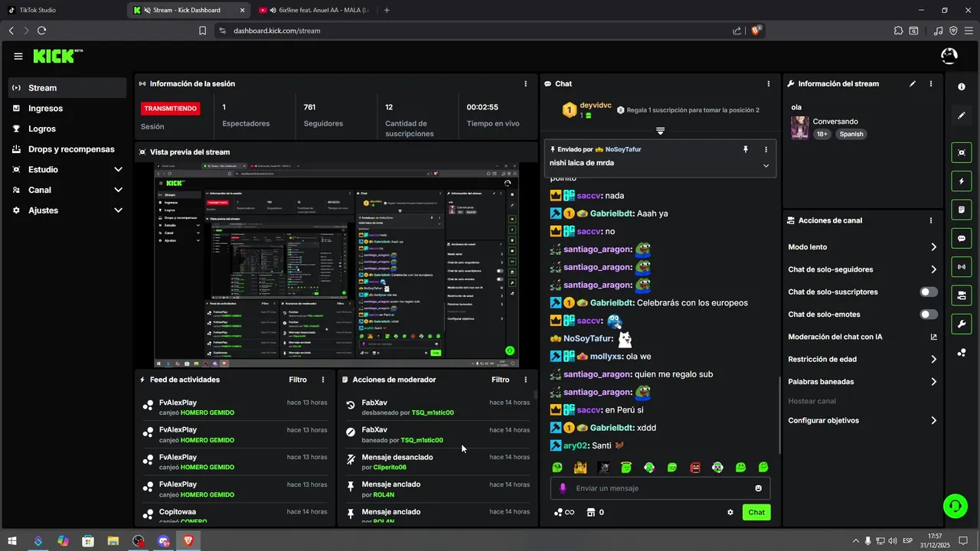Open options menu of Acciones de canal panel
980x551 pixels.
tap(931, 220)
